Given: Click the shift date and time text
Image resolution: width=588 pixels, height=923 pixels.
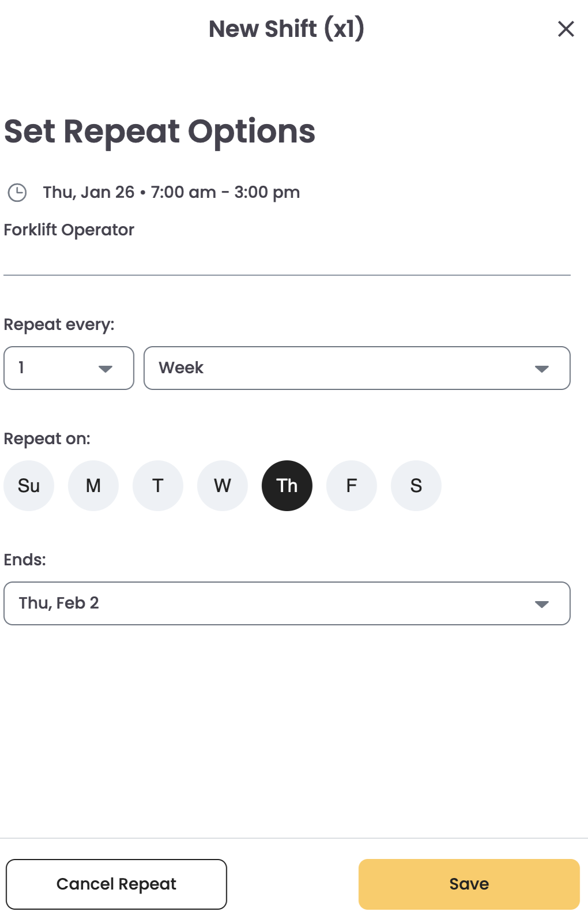Looking at the screenshot, I should point(171,193).
